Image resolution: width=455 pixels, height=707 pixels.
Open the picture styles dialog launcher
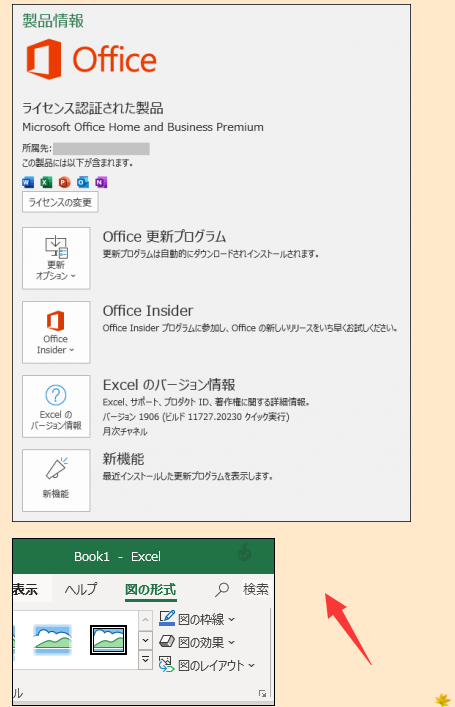coord(262,693)
